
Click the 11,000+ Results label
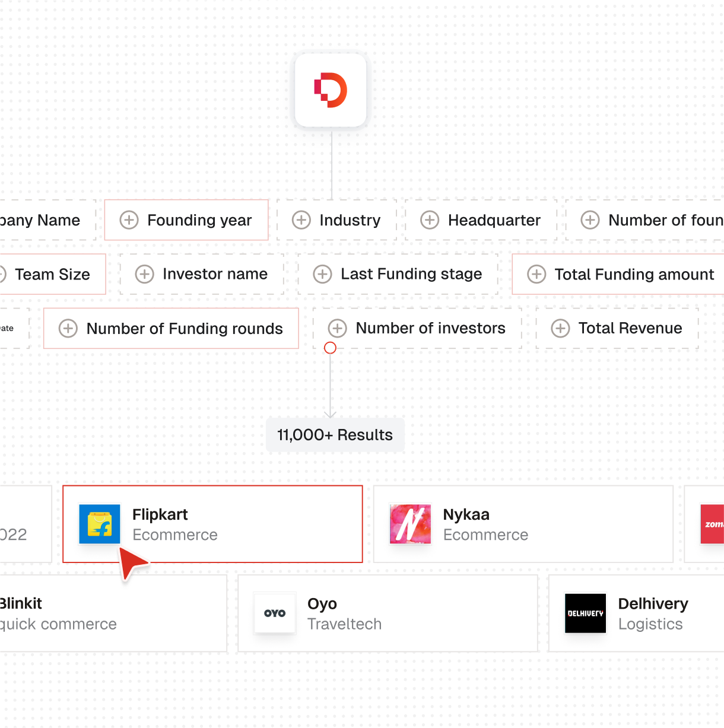click(335, 435)
